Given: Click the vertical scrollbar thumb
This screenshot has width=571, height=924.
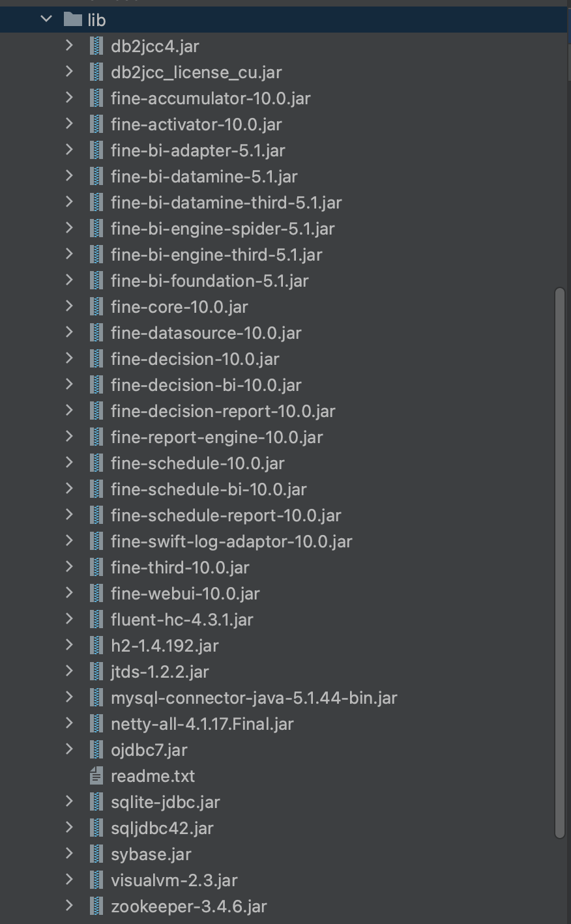Looking at the screenshot, I should [560, 562].
